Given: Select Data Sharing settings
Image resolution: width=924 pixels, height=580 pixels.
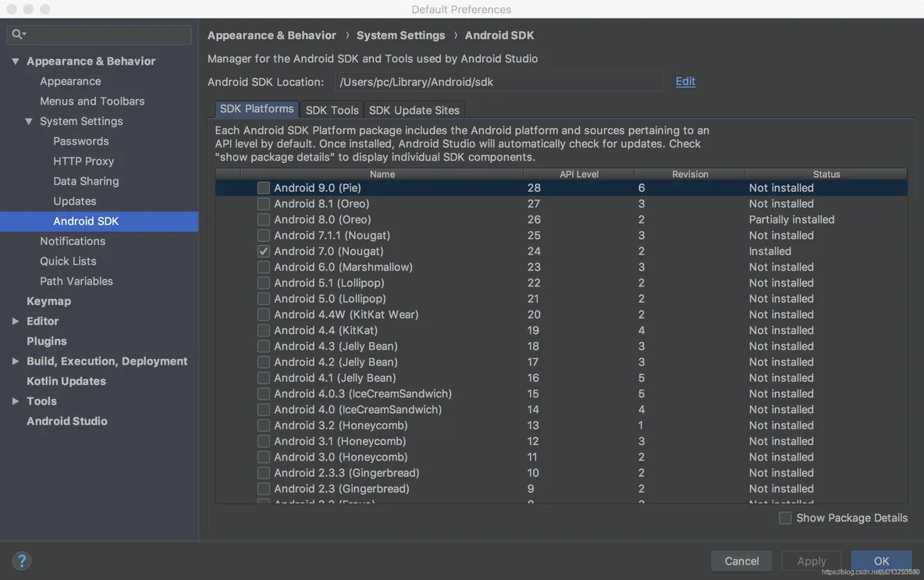Looking at the screenshot, I should tap(85, 182).
